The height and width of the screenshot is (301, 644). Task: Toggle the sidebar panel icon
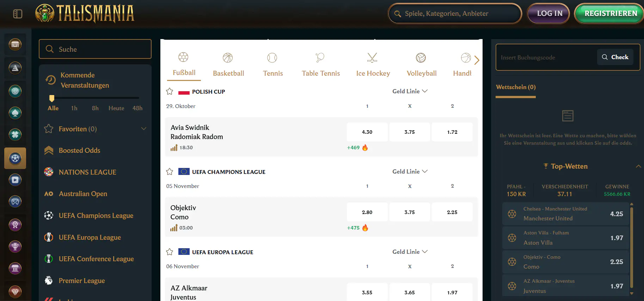point(18,14)
